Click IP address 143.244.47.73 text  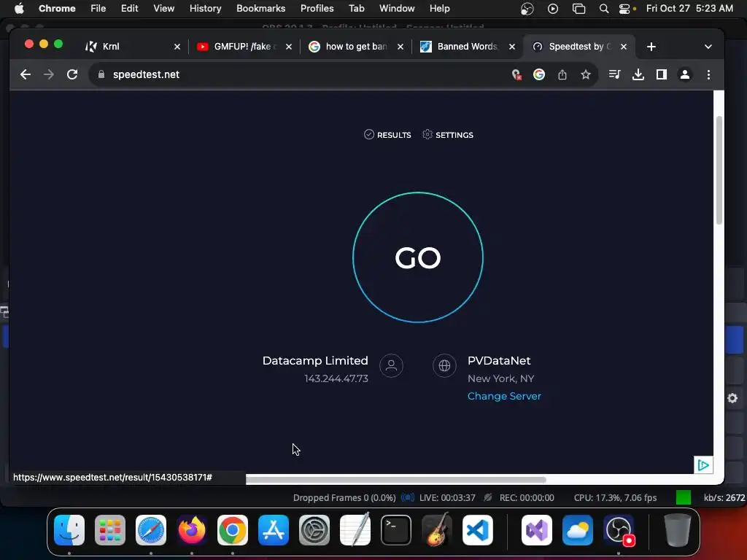tap(336, 378)
